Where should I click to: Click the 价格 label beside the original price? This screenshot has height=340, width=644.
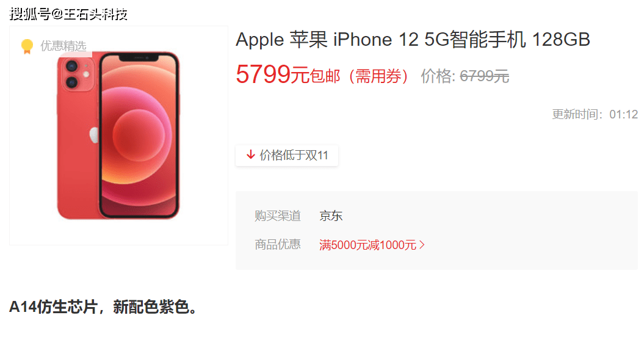[438, 76]
